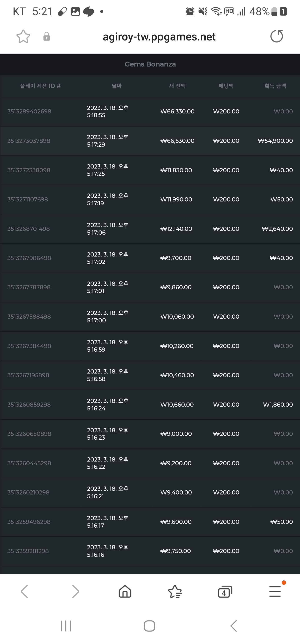
Task: Tap the agiroy-tw.ppgames.net address bar
Action: pos(159,37)
